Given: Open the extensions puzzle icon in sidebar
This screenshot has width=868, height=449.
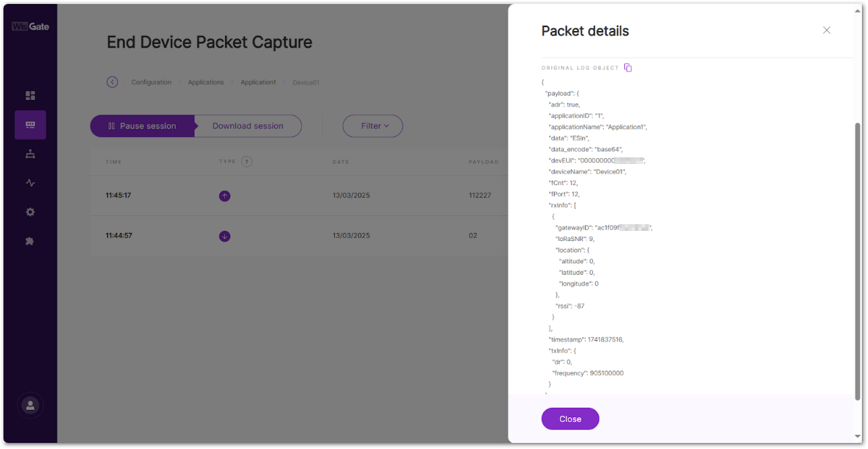Looking at the screenshot, I should pos(30,240).
